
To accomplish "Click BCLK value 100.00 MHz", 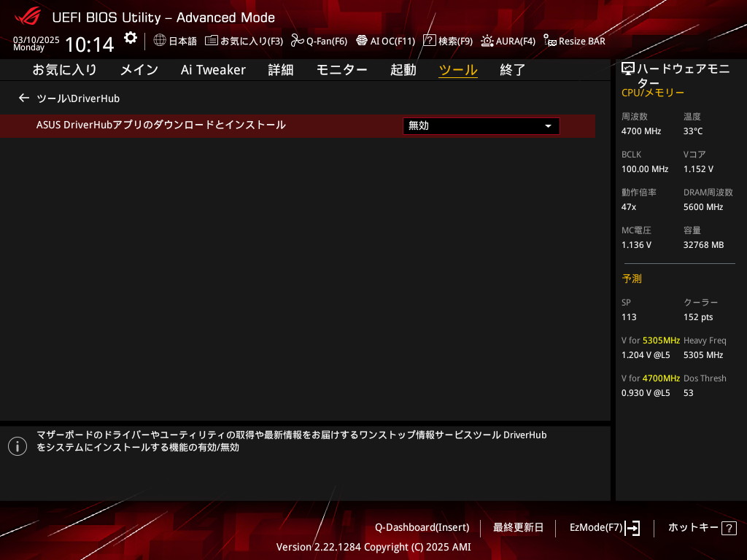I will 645,169.
